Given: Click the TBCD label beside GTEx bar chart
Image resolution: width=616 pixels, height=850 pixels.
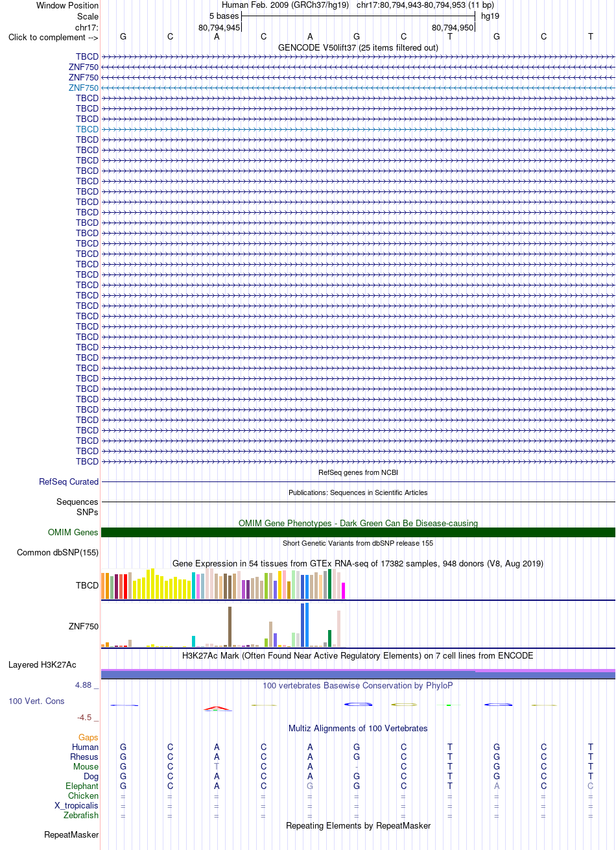Looking at the screenshot, I should [x=87, y=585].
